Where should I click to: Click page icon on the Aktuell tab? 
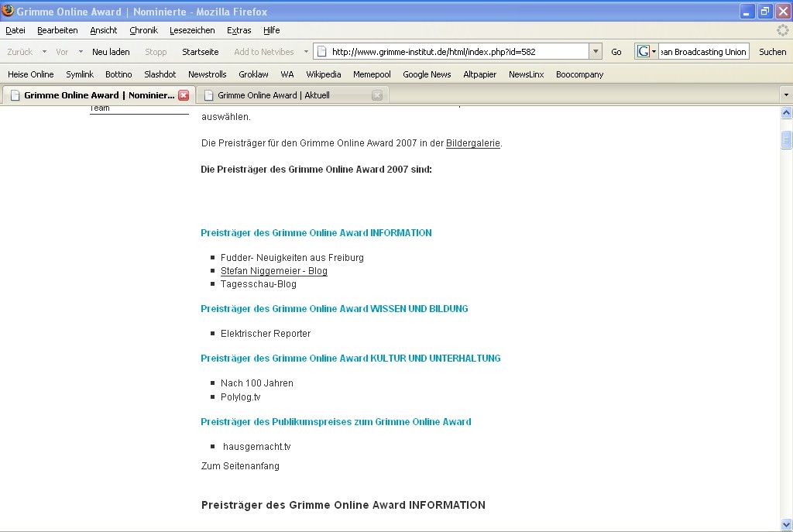pyautogui.click(x=208, y=95)
